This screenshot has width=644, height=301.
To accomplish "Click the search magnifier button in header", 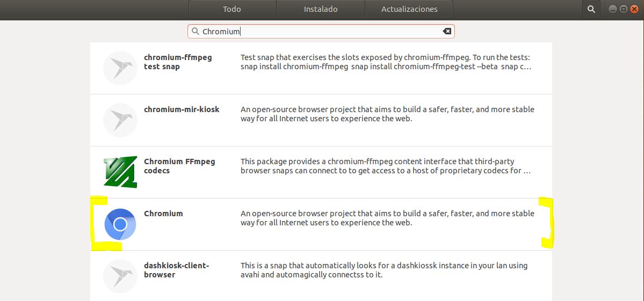I will point(591,9).
